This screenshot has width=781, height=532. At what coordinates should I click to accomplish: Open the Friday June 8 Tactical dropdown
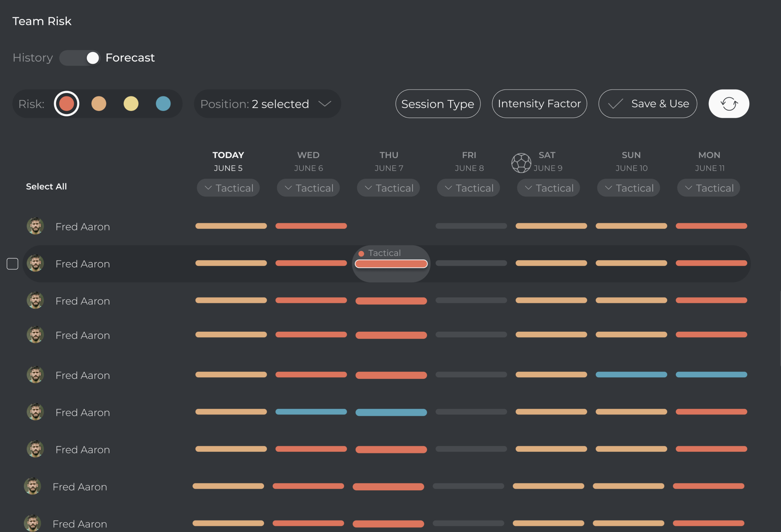tap(468, 188)
